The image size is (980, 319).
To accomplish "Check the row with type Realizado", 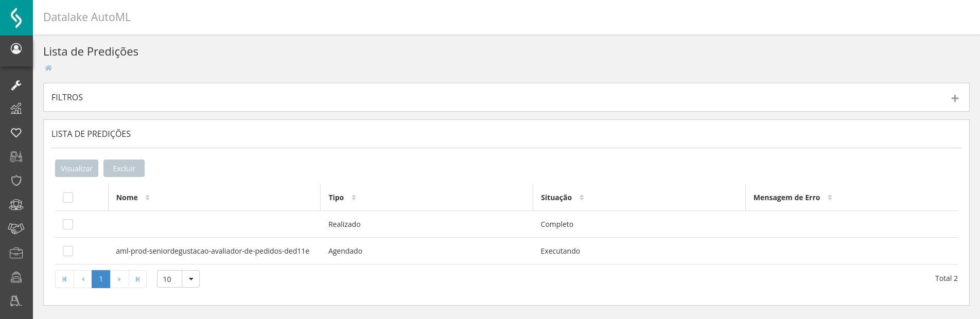I will click(x=68, y=224).
